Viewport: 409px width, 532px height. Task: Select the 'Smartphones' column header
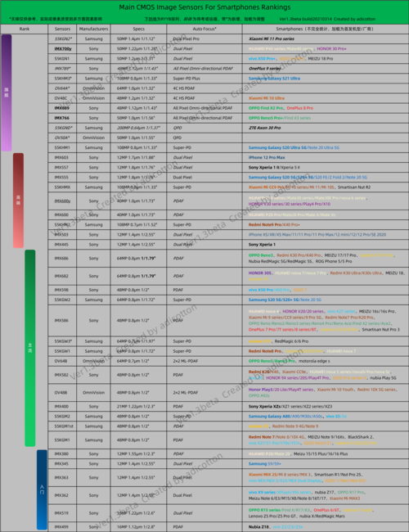[x=326, y=29]
